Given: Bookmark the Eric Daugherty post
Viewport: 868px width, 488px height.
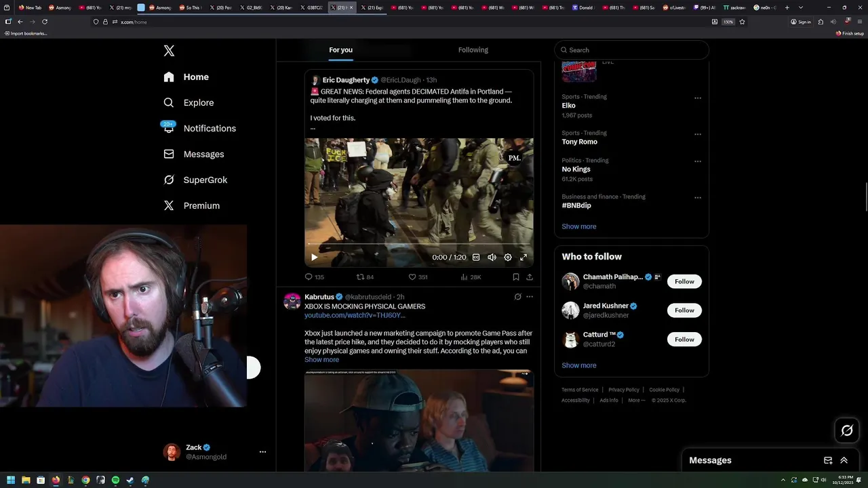Looking at the screenshot, I should point(516,277).
